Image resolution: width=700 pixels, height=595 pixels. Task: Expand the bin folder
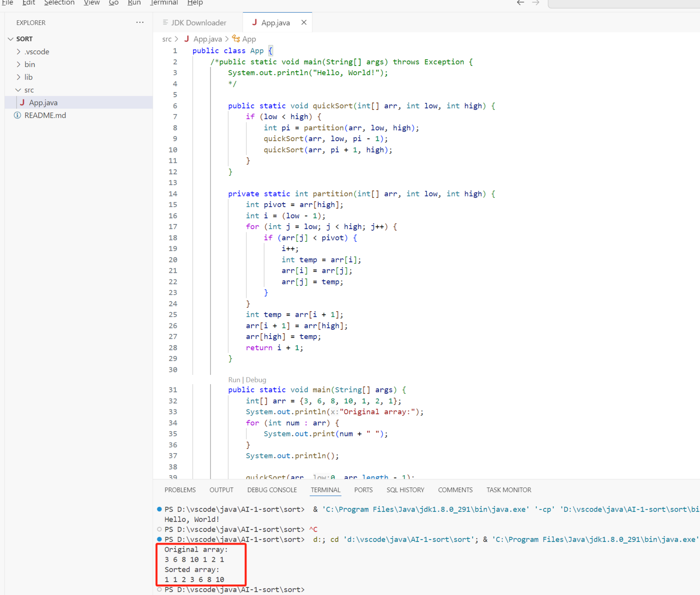click(19, 64)
